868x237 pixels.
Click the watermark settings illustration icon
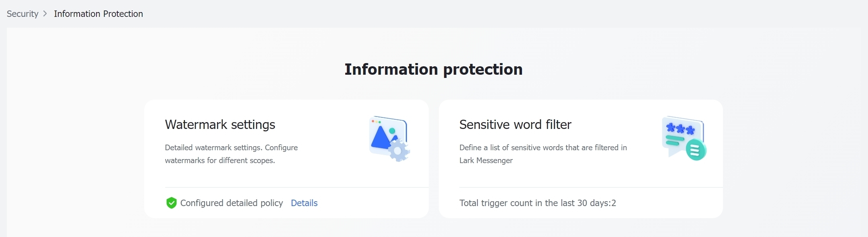click(388, 138)
